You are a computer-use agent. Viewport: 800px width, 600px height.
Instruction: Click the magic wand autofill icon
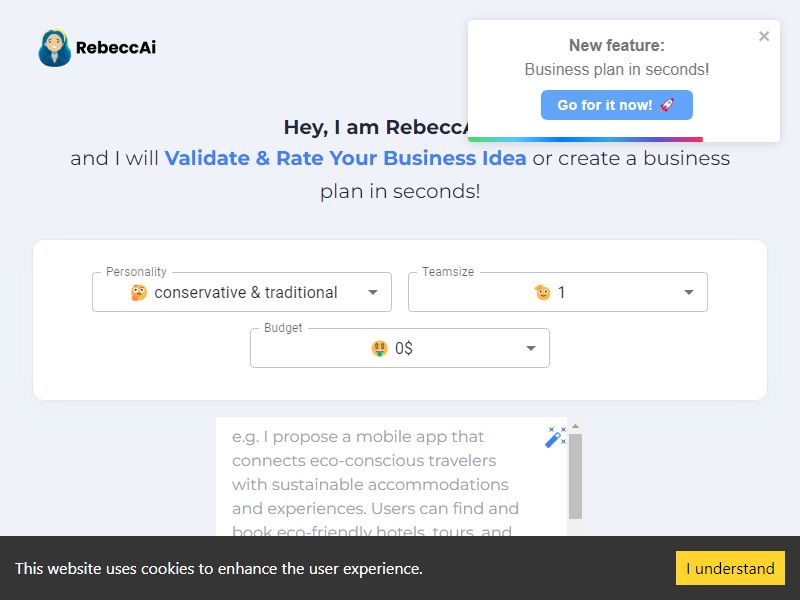coord(555,437)
